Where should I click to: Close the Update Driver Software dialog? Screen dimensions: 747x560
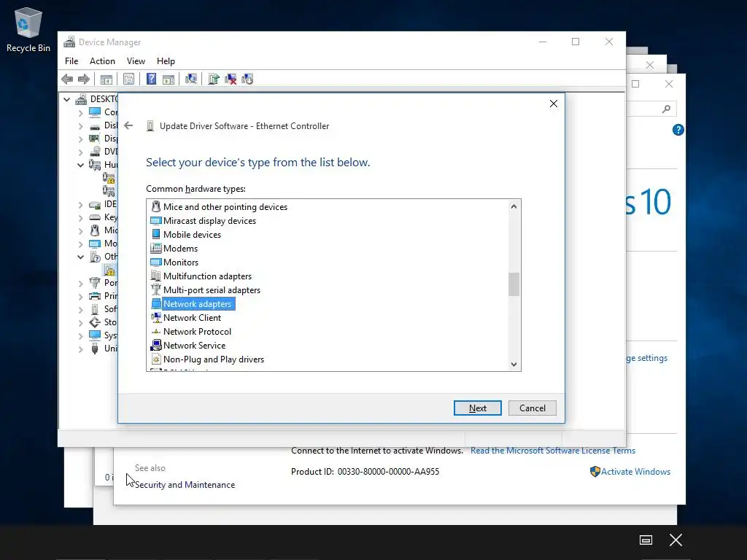(x=554, y=104)
